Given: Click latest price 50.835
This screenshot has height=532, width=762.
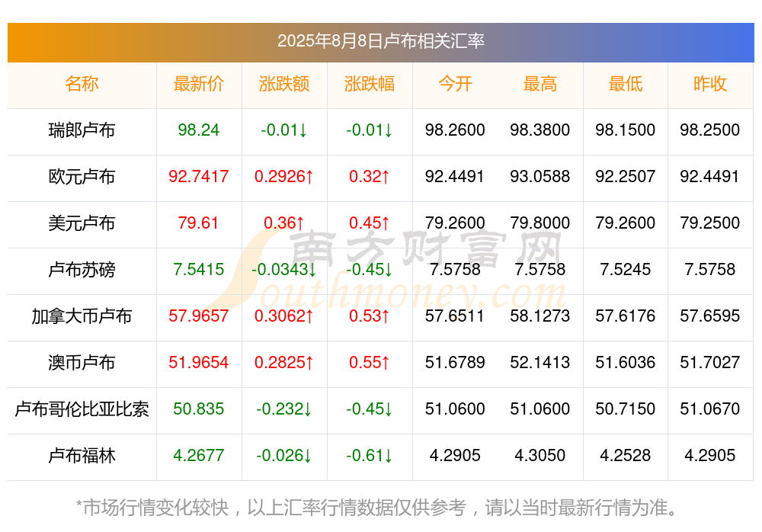Looking at the screenshot, I should click(198, 409).
